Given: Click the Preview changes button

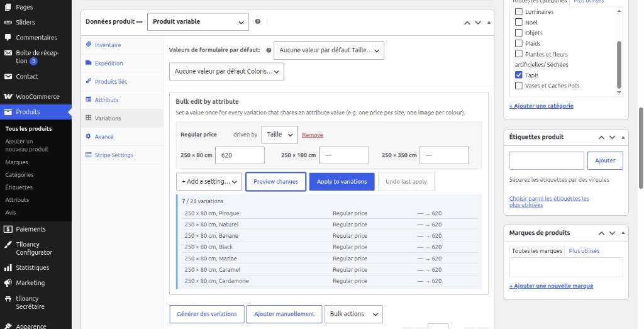Looking at the screenshot, I should tap(275, 182).
